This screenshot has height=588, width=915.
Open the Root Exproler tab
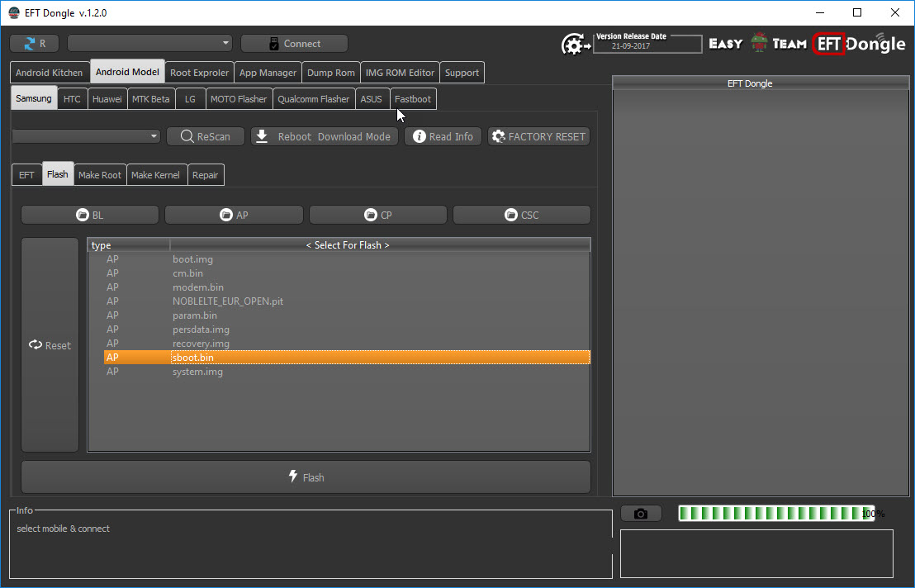coord(200,73)
